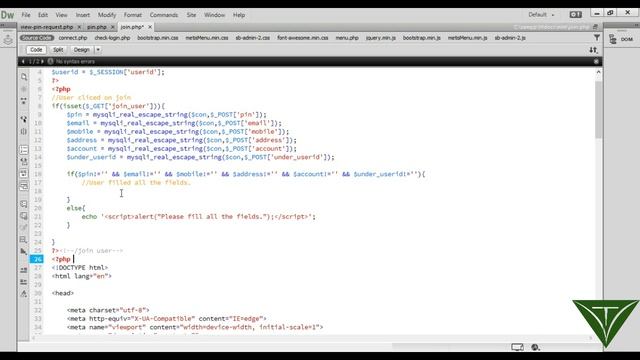Screen dimensions: 640x360
Task: Select the join.php document tab
Action: click(x=132, y=27)
